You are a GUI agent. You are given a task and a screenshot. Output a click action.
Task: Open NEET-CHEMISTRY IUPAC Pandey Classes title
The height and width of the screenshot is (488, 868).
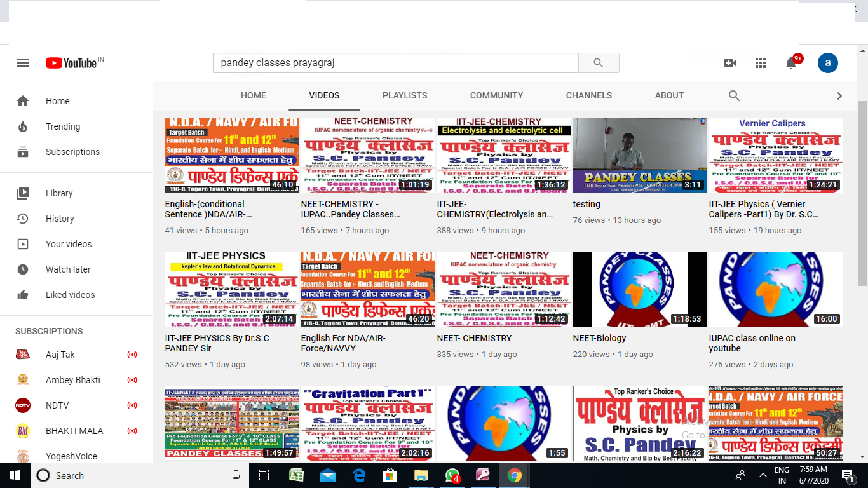coord(351,209)
